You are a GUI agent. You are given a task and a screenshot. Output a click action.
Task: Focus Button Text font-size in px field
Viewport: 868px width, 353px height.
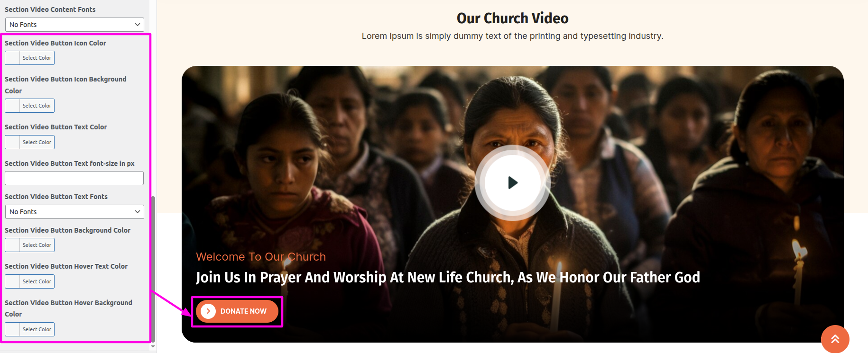74,178
